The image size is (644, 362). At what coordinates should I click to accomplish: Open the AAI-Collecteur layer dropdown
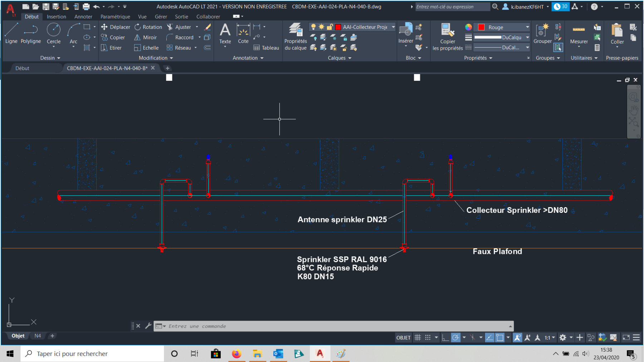click(x=393, y=27)
